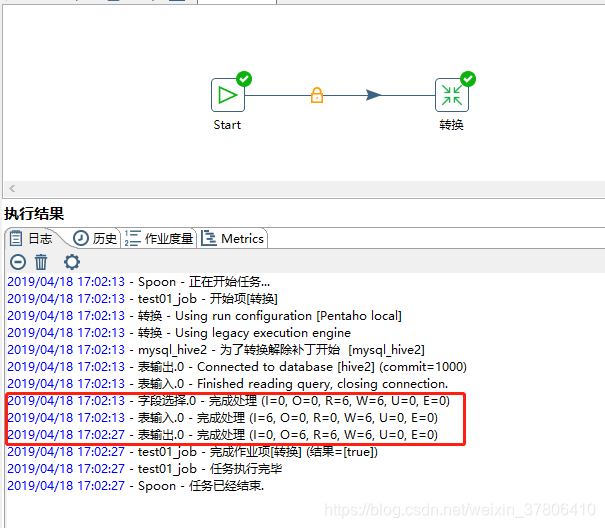605x528 pixels.
Task: Select log line 'Connected to database [hive2]'
Action: coord(237,367)
